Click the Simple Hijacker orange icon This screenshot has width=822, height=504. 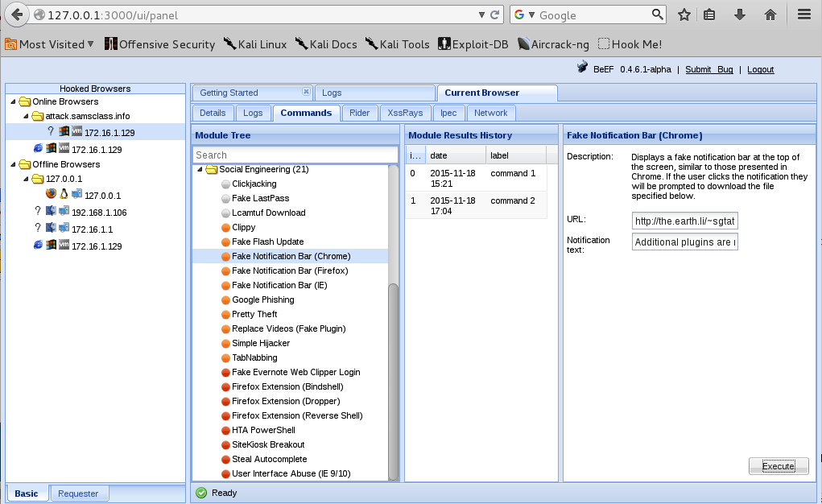point(225,344)
